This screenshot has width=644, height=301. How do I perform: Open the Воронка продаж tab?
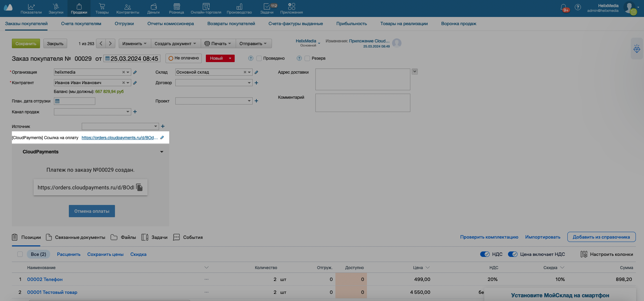[x=458, y=24]
